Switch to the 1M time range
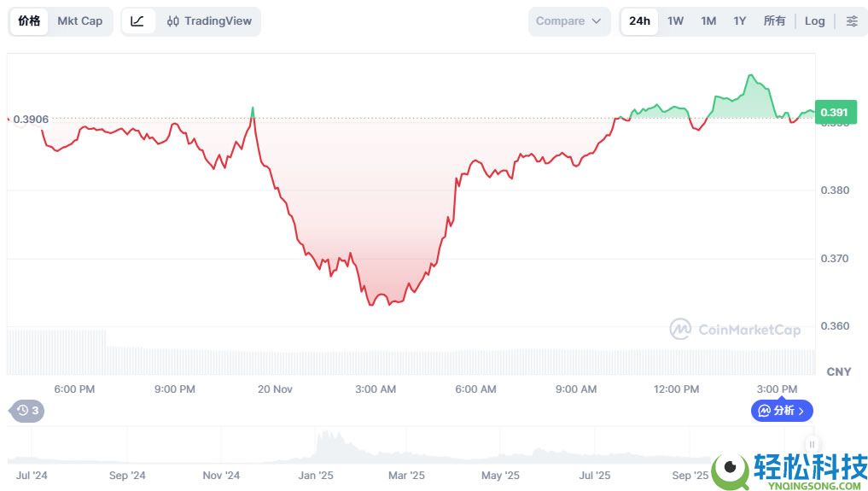The image size is (868, 491). click(708, 21)
